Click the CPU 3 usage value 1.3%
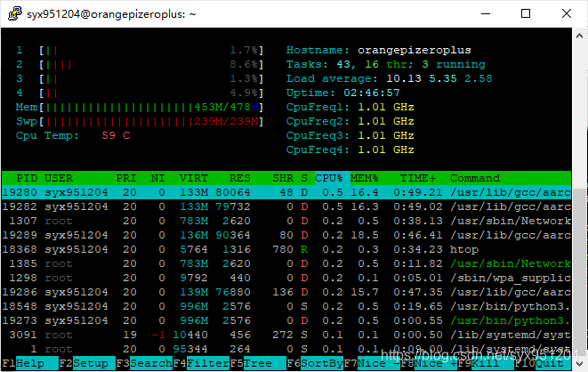This screenshot has height=372, width=588. pos(244,78)
